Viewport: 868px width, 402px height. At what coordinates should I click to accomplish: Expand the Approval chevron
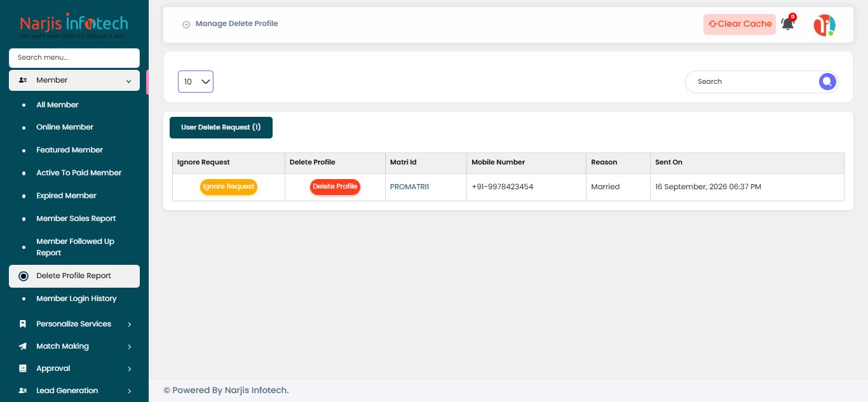pos(130,369)
